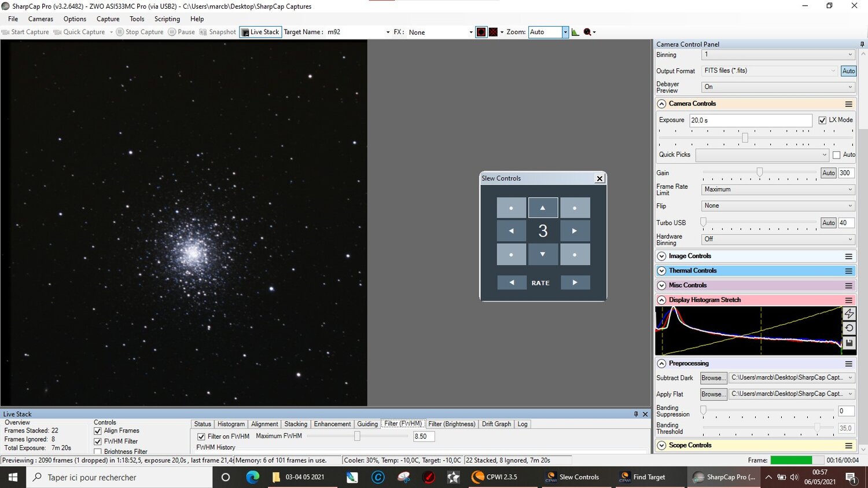Open the Debayer Preview dropdown

[x=778, y=87]
